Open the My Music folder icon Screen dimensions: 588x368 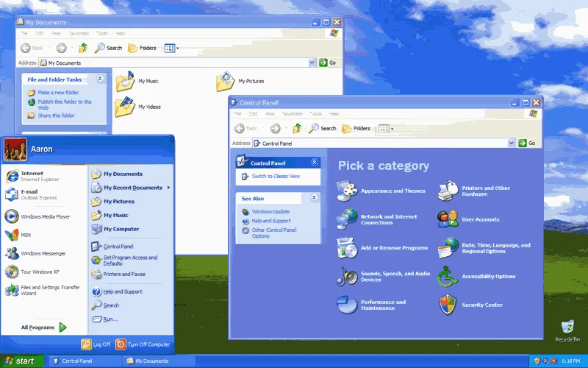coord(125,81)
